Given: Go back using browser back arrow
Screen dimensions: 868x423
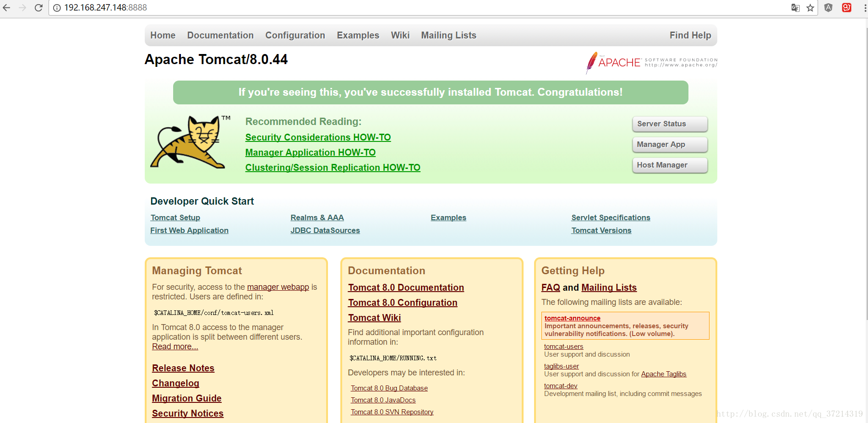Looking at the screenshot, I should [x=6, y=8].
